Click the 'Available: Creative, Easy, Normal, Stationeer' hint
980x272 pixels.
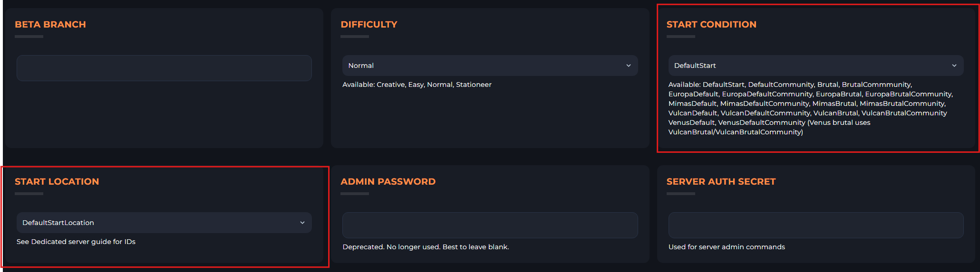(x=417, y=84)
